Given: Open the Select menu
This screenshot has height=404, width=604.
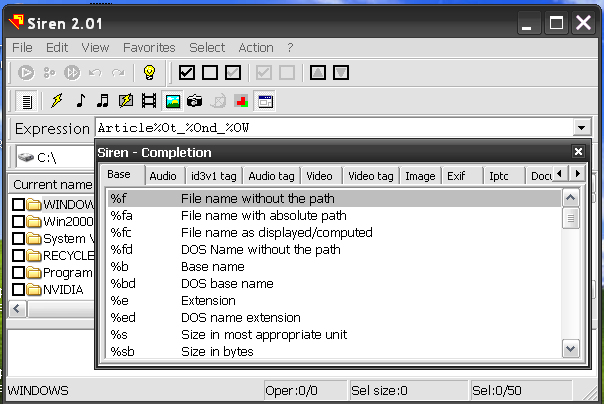Looking at the screenshot, I should tap(207, 47).
